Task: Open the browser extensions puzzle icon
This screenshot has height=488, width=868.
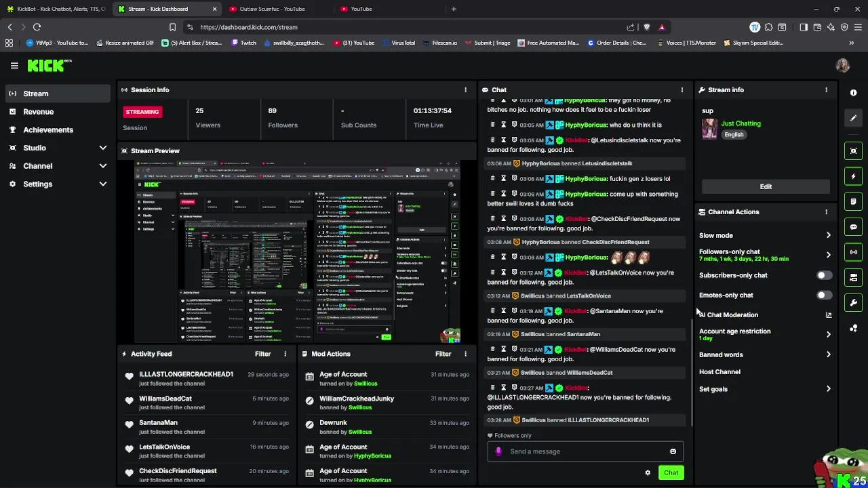Action: pyautogui.click(x=768, y=27)
